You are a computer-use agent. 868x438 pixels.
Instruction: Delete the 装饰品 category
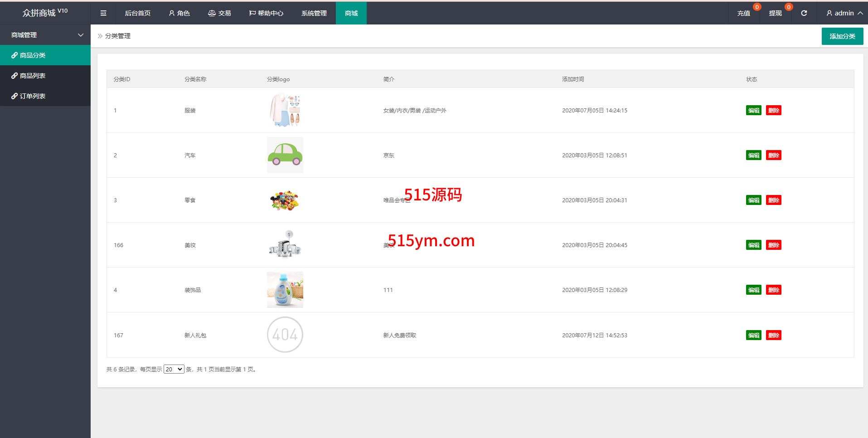pyautogui.click(x=774, y=290)
